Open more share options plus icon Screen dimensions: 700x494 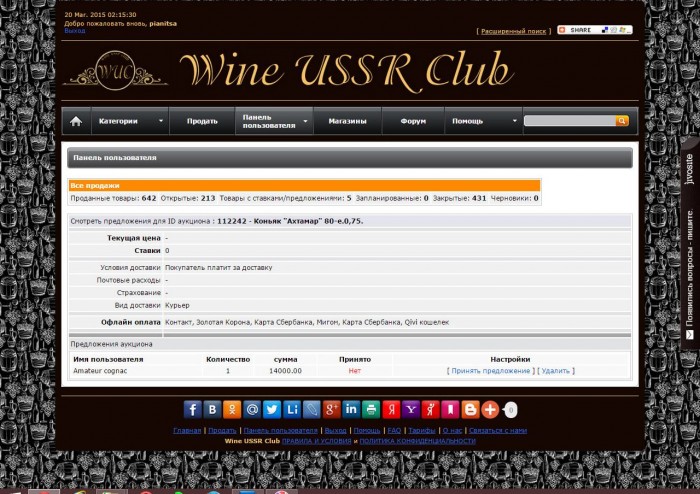tap(490, 410)
